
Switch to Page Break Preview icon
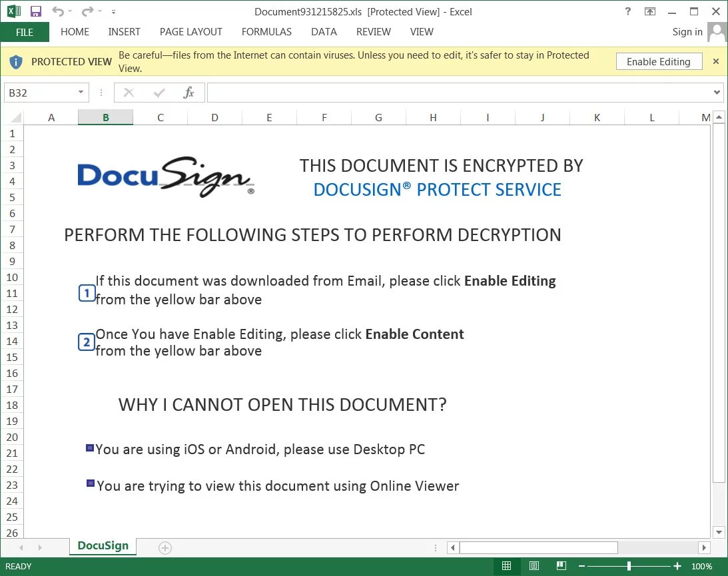(x=561, y=566)
